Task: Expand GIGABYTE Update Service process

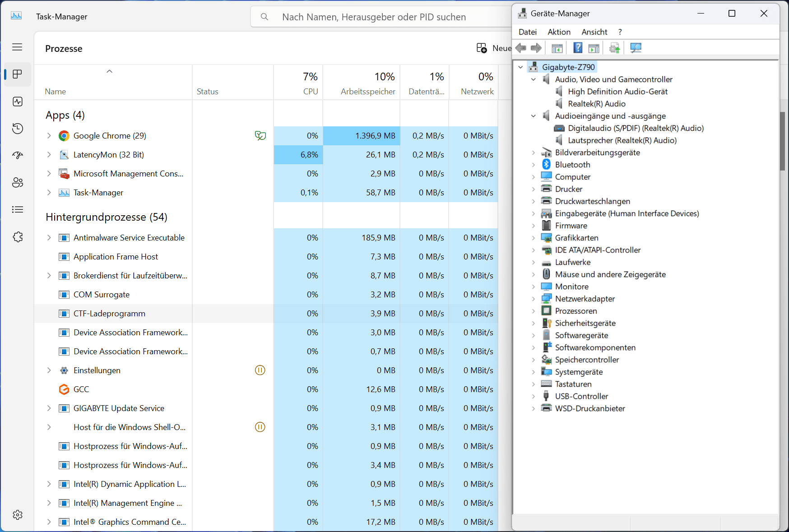Action: click(49, 408)
